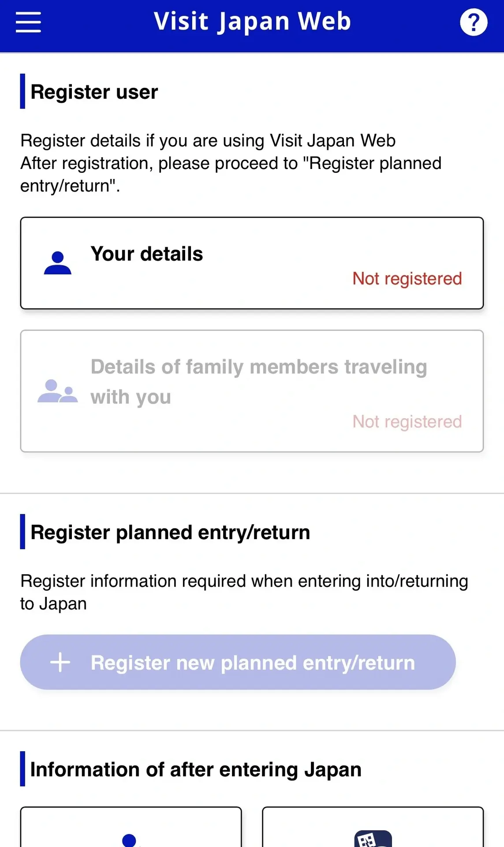Tap the single person profile icon
This screenshot has height=847, width=504.
click(x=58, y=263)
